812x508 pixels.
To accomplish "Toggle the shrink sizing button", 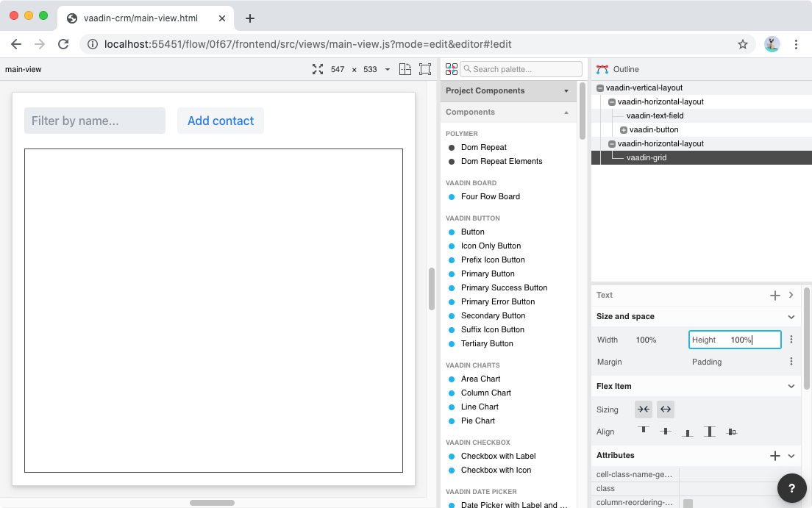I will click(643, 409).
